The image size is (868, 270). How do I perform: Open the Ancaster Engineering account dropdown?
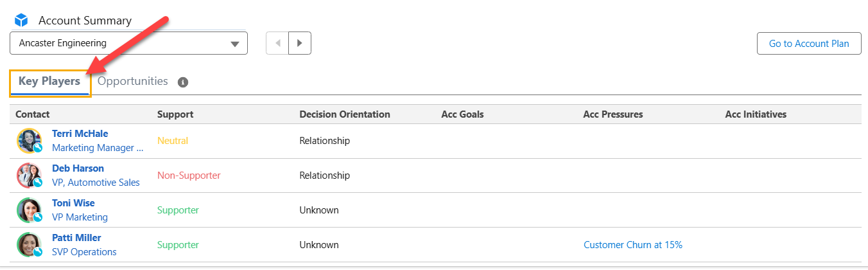[128, 44]
